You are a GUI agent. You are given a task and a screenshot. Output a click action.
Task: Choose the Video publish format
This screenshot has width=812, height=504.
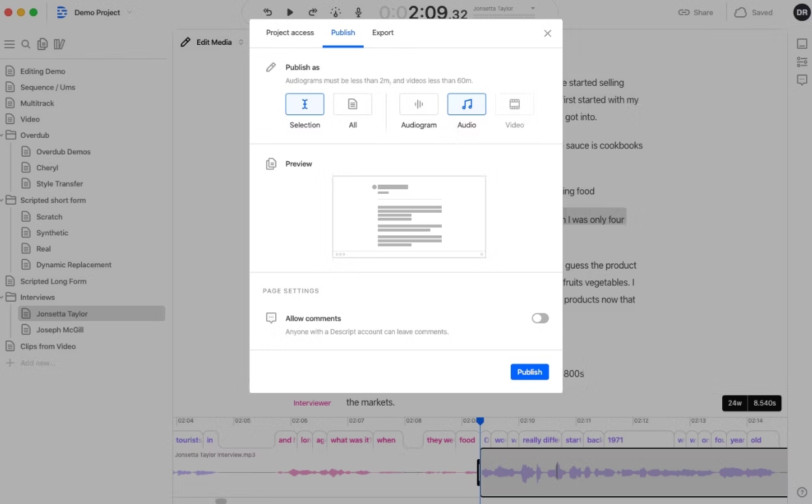coord(515,104)
